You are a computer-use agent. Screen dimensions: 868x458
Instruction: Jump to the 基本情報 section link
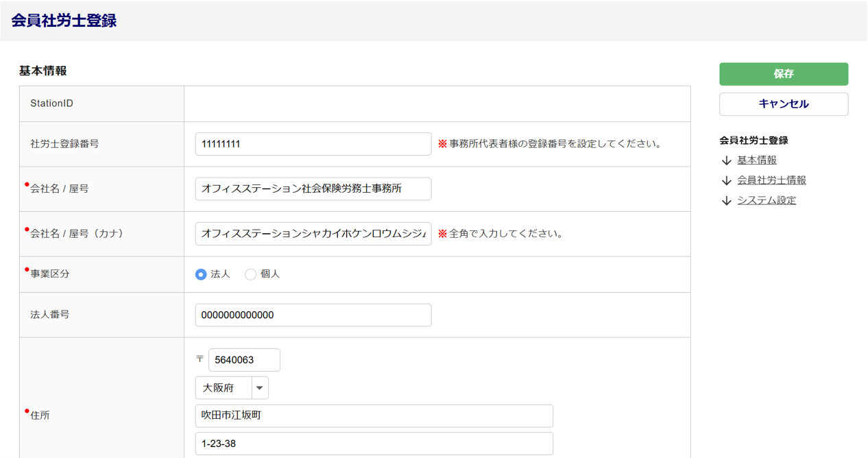756,160
